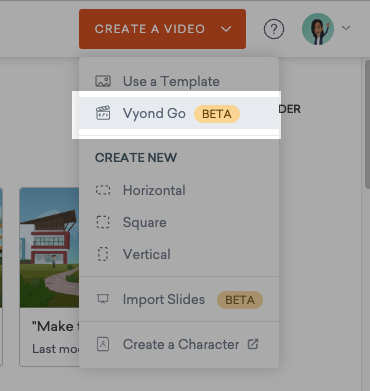This screenshot has width=370, height=391.
Task: Click the Import Slides presentation screen icon
Action: point(103,299)
